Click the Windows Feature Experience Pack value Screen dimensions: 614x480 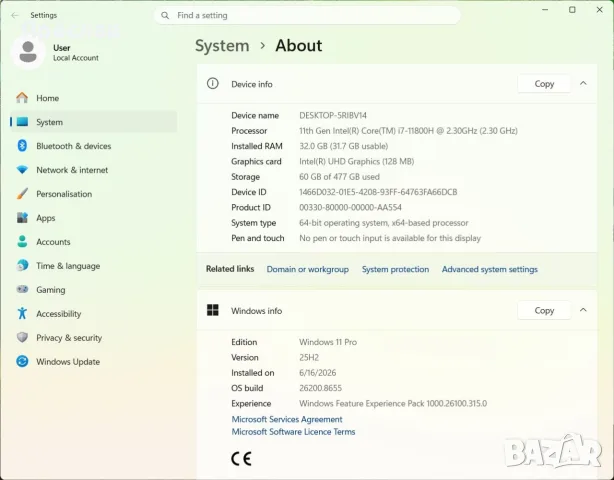tap(393, 404)
